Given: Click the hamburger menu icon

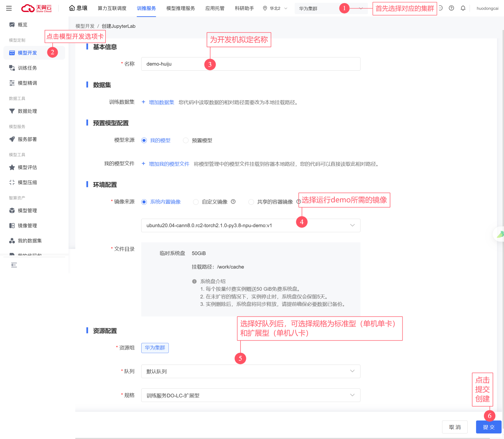Looking at the screenshot, I should tap(9, 8).
